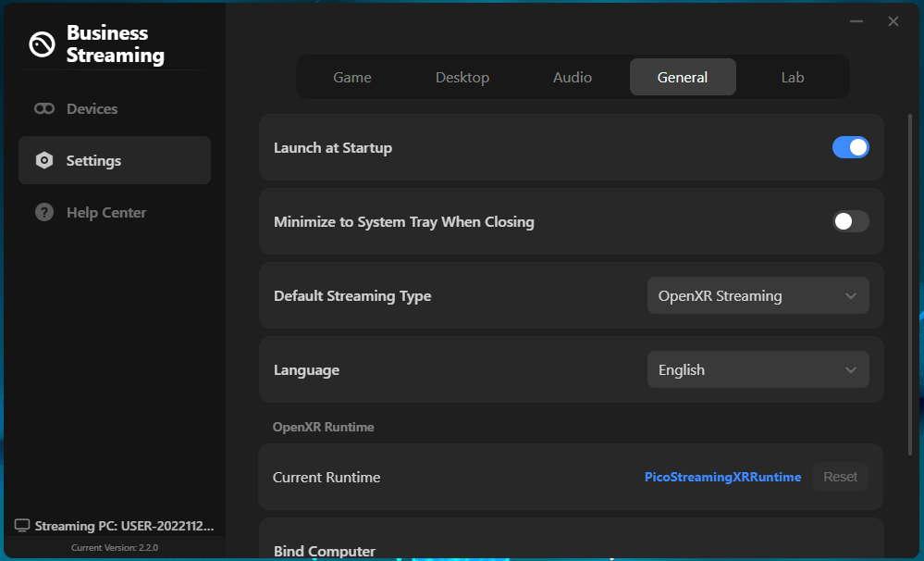Click the Business Streaming title text
Screen dimensions: 924x561
pyautogui.click(x=115, y=44)
